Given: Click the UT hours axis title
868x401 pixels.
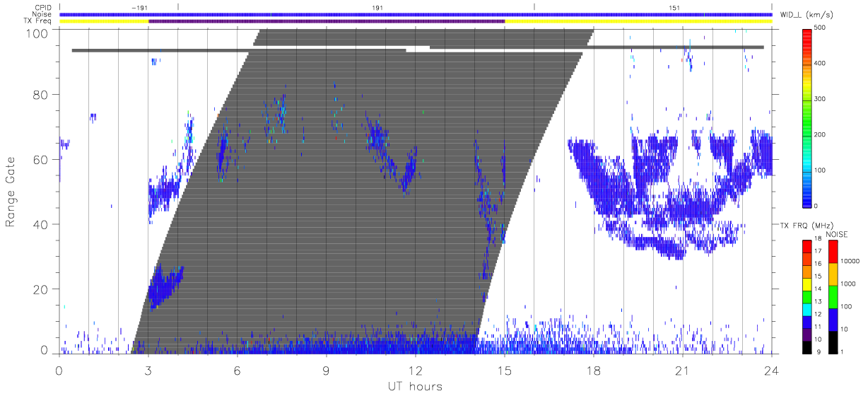Looking at the screenshot, I should (x=415, y=387).
